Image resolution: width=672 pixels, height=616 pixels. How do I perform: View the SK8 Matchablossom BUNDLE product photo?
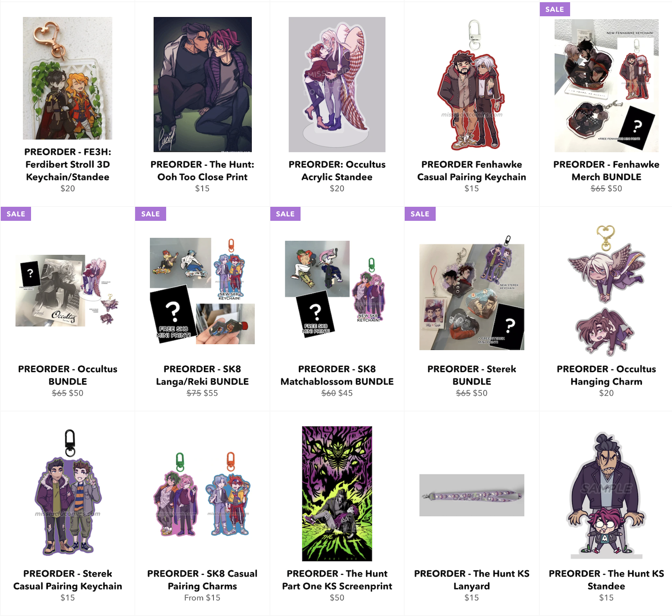(337, 289)
